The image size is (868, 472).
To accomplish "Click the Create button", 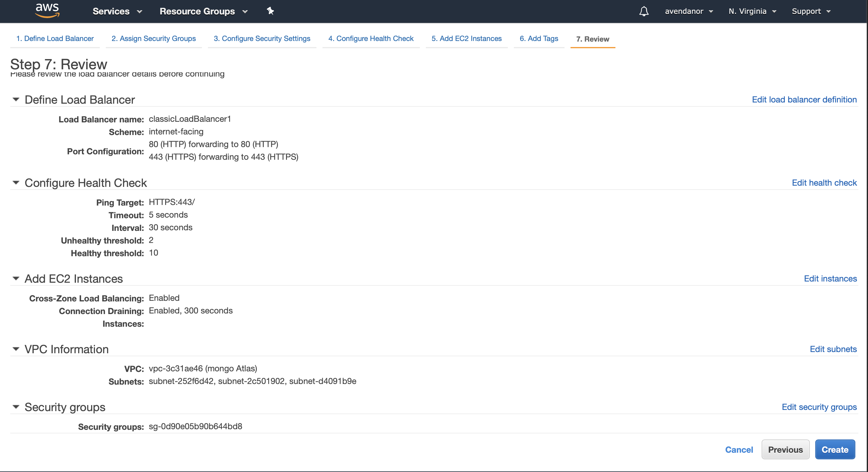I will [x=835, y=449].
